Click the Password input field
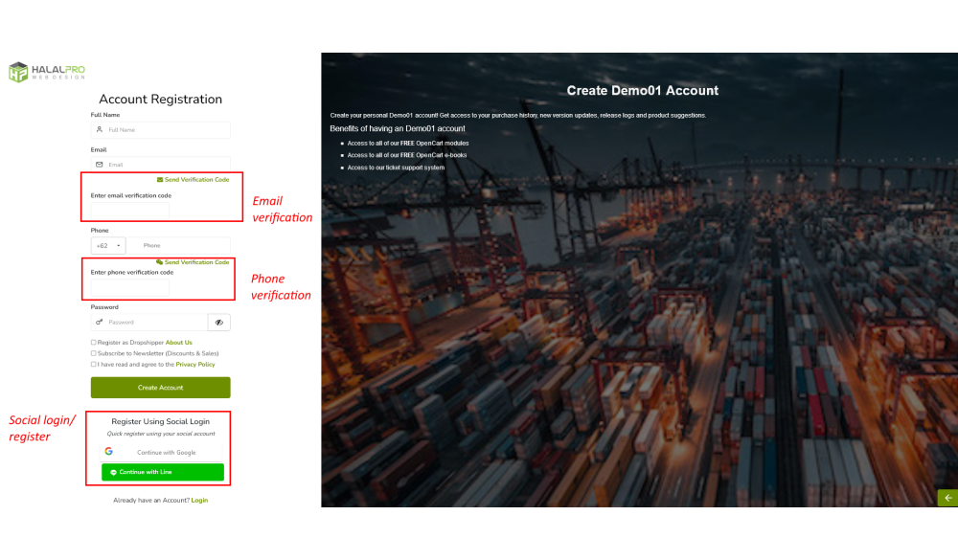The image size is (958, 560). click(149, 323)
